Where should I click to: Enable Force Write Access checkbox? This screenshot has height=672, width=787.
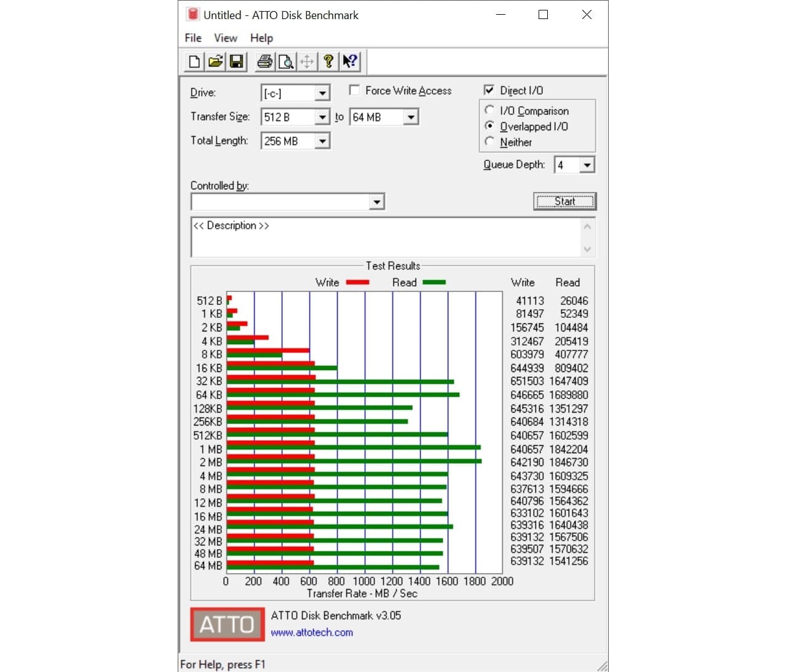point(354,90)
